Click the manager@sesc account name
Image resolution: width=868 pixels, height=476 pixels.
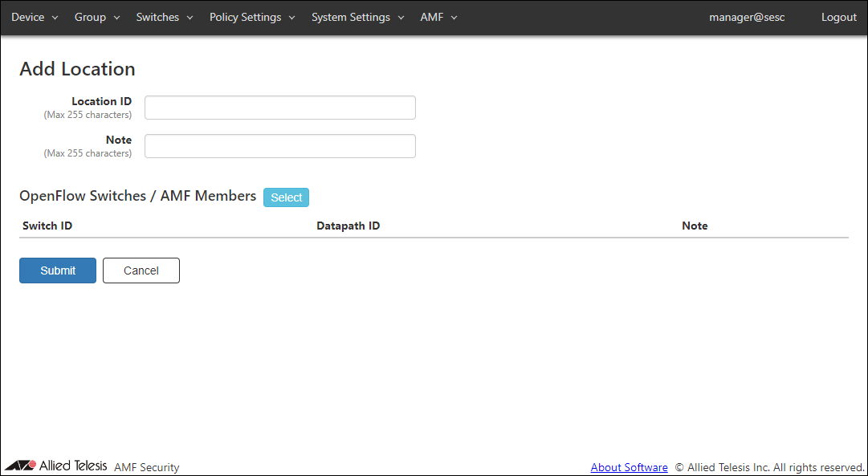[x=746, y=18]
